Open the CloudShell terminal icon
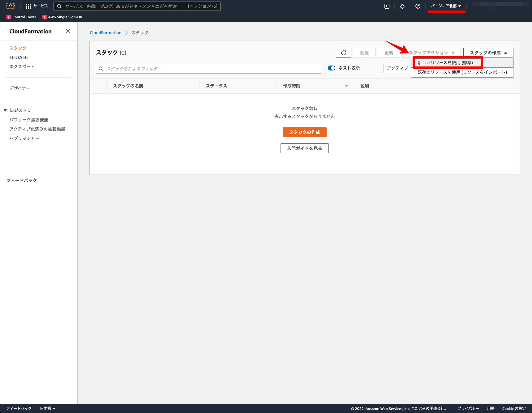532x413 pixels. (387, 6)
